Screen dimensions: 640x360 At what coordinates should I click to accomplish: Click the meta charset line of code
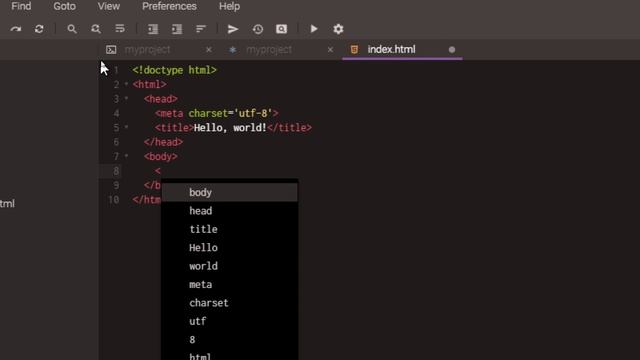click(x=217, y=113)
